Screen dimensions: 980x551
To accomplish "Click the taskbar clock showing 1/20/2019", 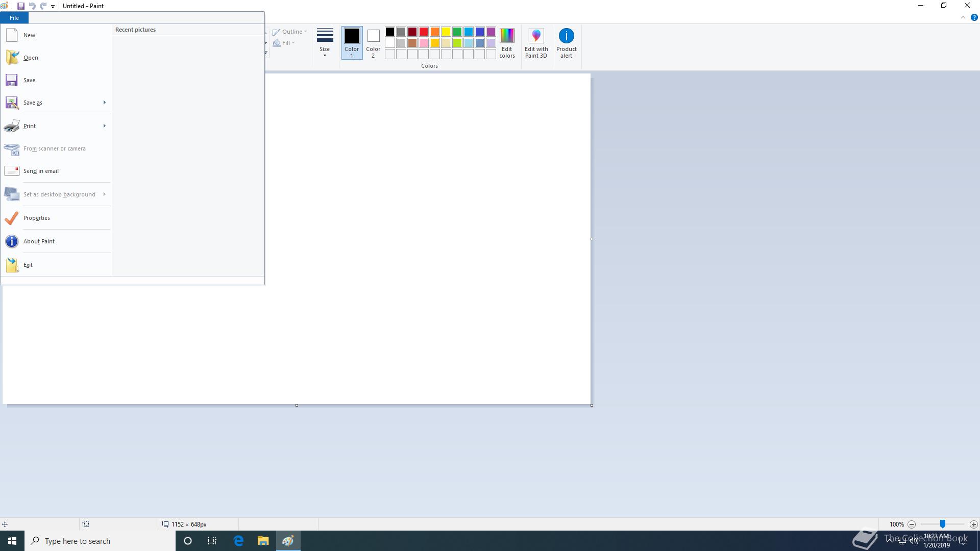I will (937, 541).
